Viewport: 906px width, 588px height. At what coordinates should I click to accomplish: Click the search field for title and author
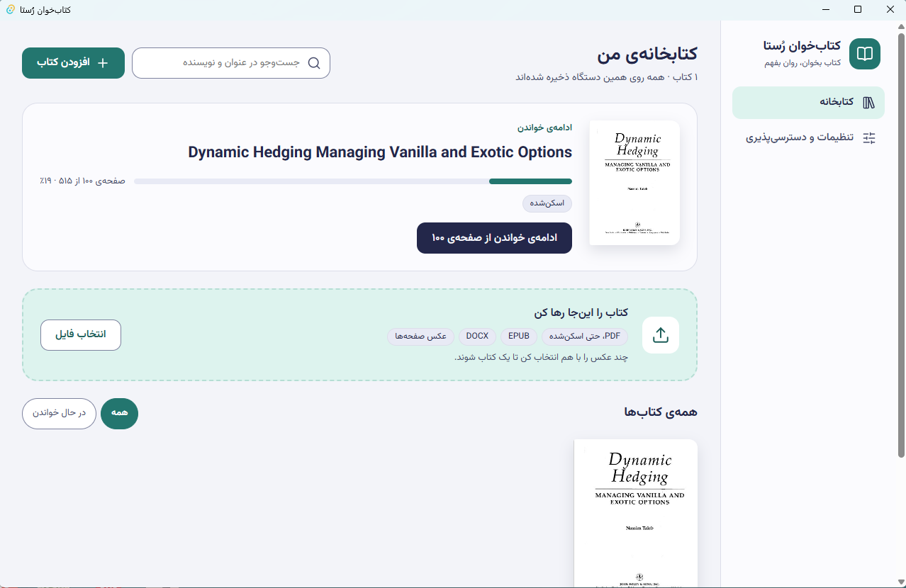click(231, 63)
